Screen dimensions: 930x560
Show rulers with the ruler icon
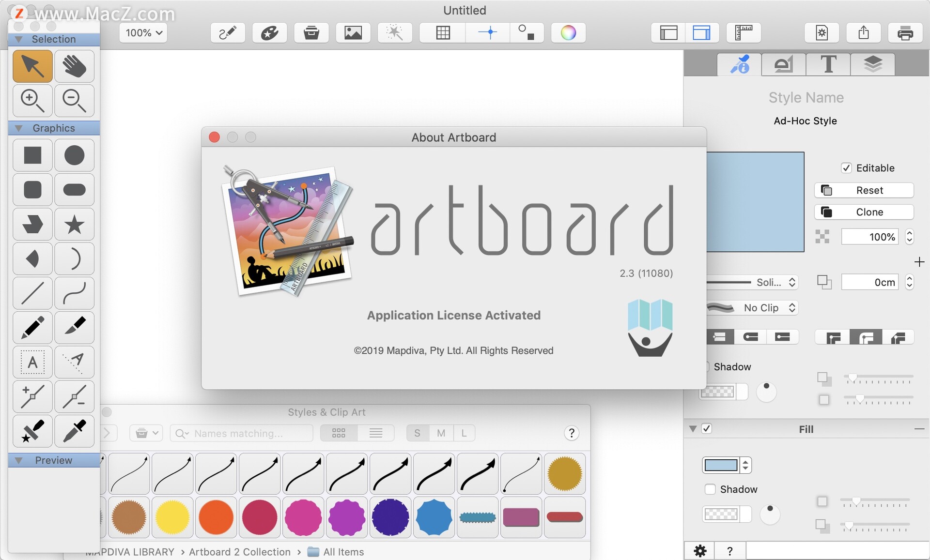[744, 33]
